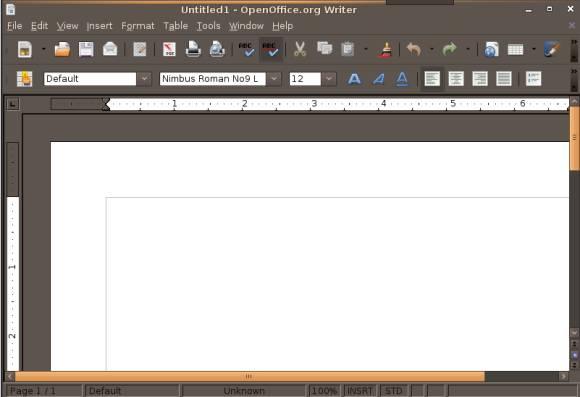This screenshot has width=580, height=397.
Task: Open Page Preview
Action: coord(217,49)
